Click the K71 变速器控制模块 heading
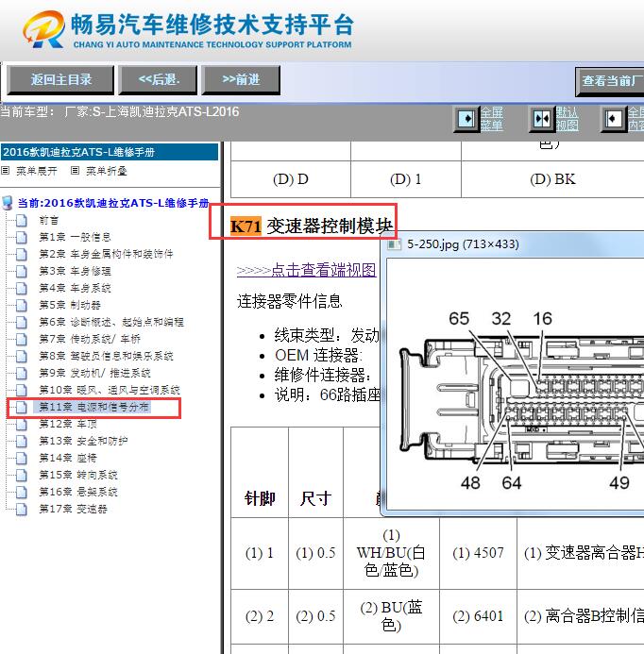The image size is (644, 654). (312, 226)
